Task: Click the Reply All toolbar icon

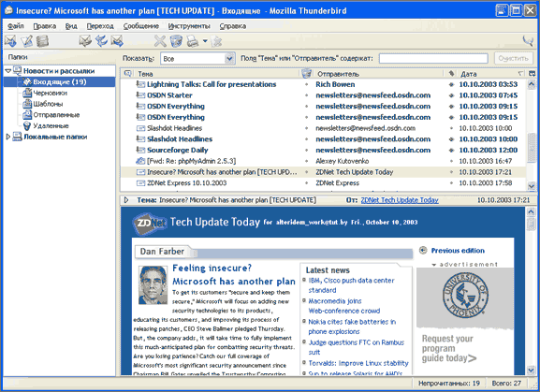Action: (x=101, y=41)
